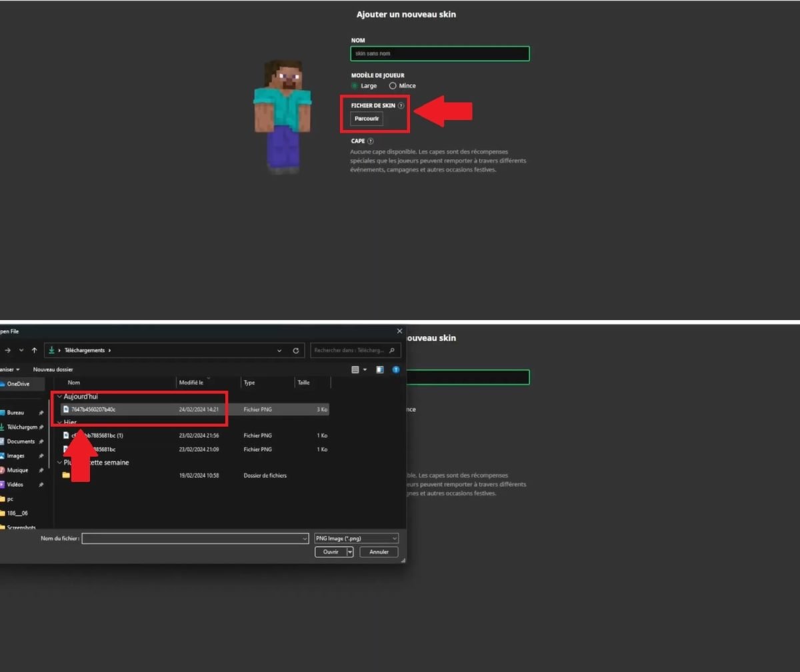Screen dimensions: 800x672
Task: Sort files by the Modifié le column header
Action: [191, 383]
